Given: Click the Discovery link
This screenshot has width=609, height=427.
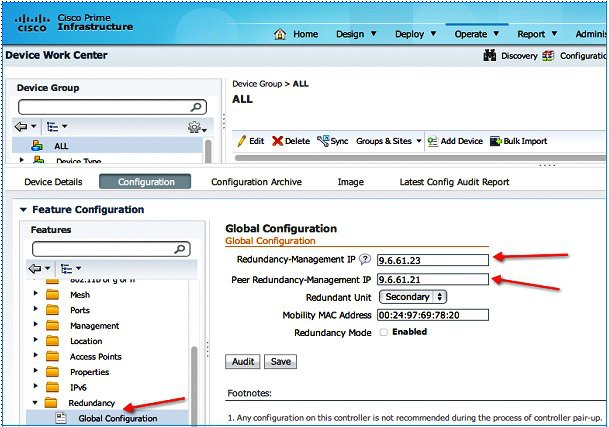Looking at the screenshot, I should [x=519, y=56].
